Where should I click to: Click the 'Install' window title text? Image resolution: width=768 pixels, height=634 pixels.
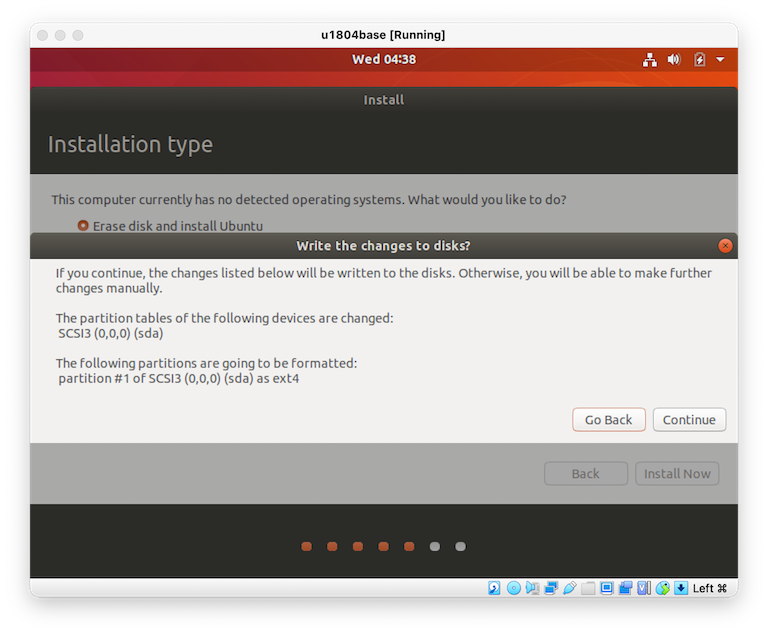[x=384, y=100]
